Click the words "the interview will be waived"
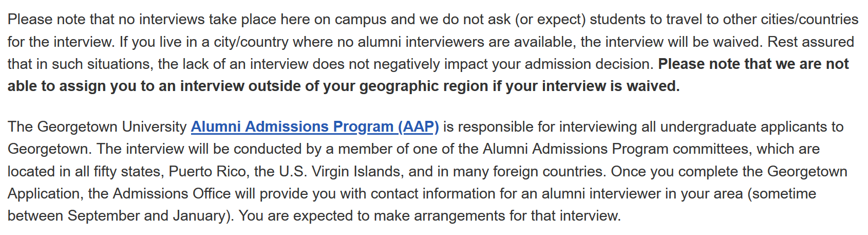The height and width of the screenshot is (235, 868). pyautogui.click(x=670, y=42)
